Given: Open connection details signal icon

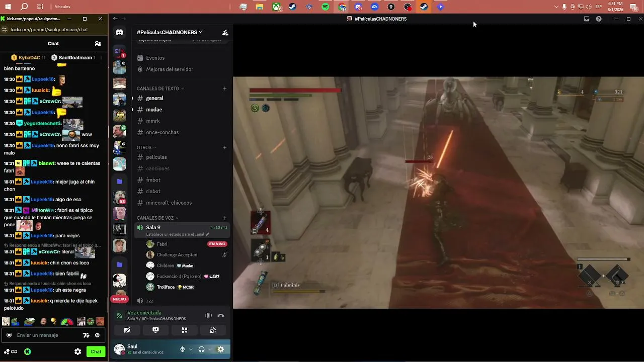Looking at the screenshot, I should click(119, 316).
